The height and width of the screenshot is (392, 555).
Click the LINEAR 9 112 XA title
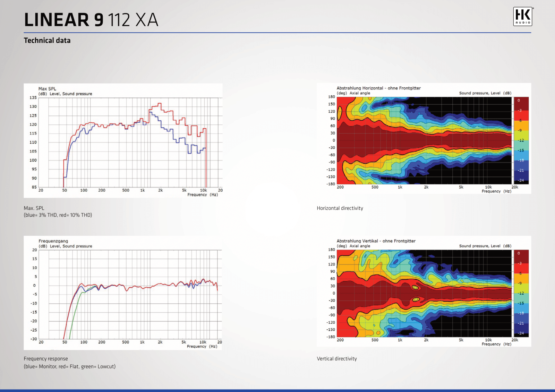pyautogui.click(x=91, y=20)
